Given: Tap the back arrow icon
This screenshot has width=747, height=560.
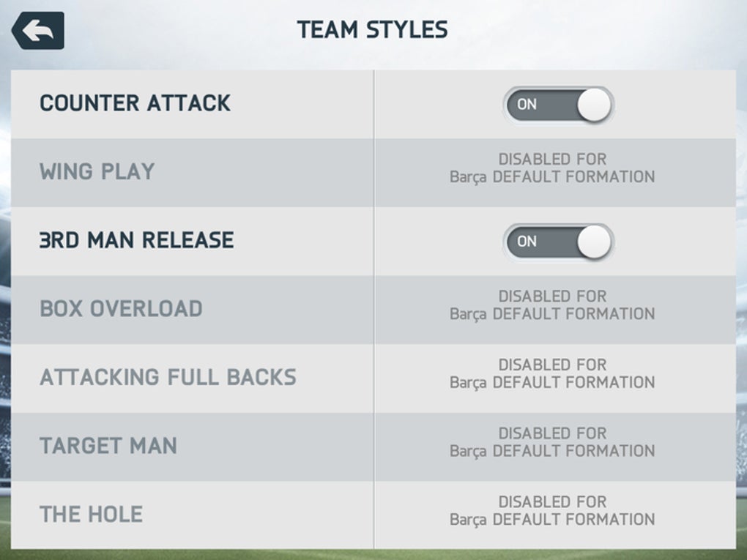Looking at the screenshot, I should click(x=37, y=31).
